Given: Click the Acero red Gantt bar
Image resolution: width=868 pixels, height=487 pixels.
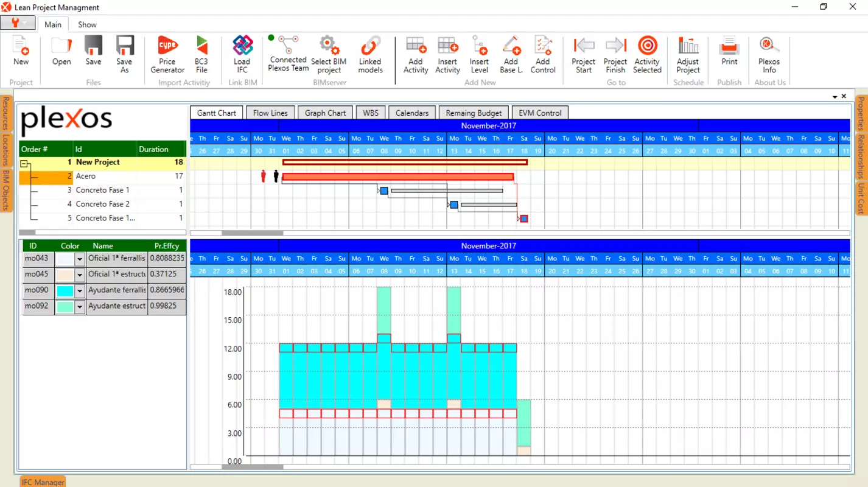Looking at the screenshot, I should (398, 177).
